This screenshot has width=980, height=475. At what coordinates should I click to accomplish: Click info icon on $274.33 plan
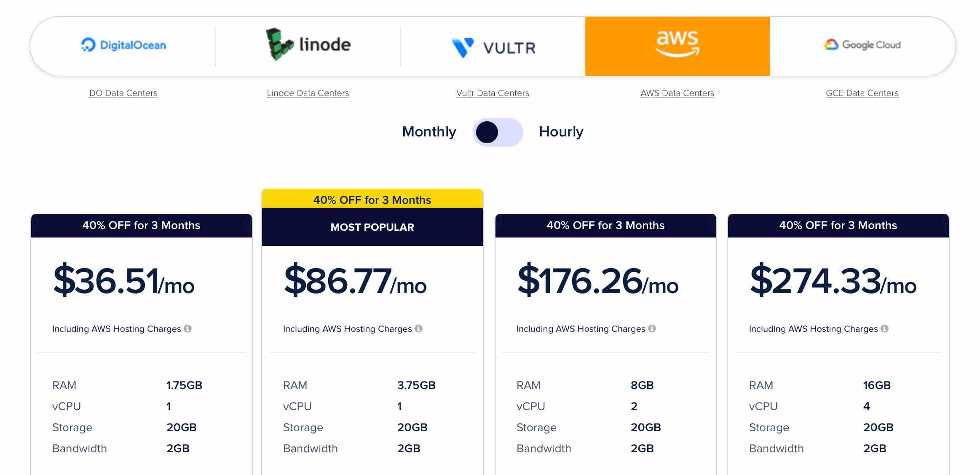tap(884, 328)
